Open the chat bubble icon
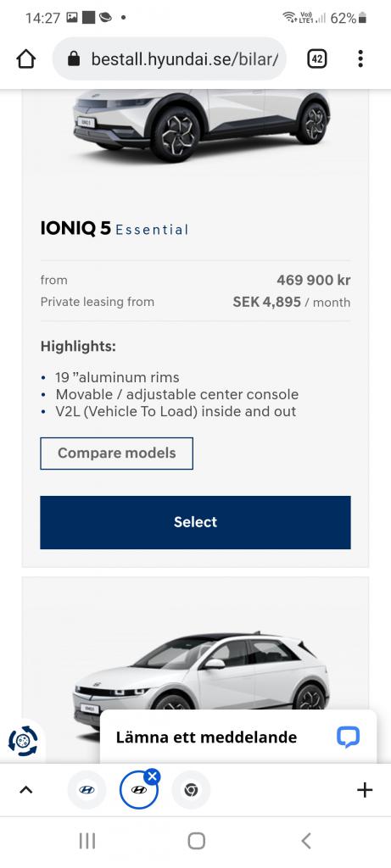The image size is (391, 868). tap(348, 737)
